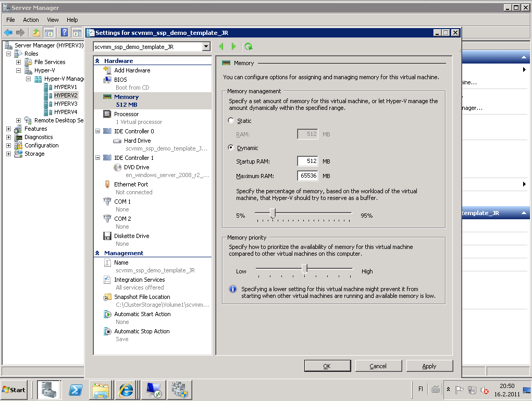Collapse the Roles node

tap(9, 54)
